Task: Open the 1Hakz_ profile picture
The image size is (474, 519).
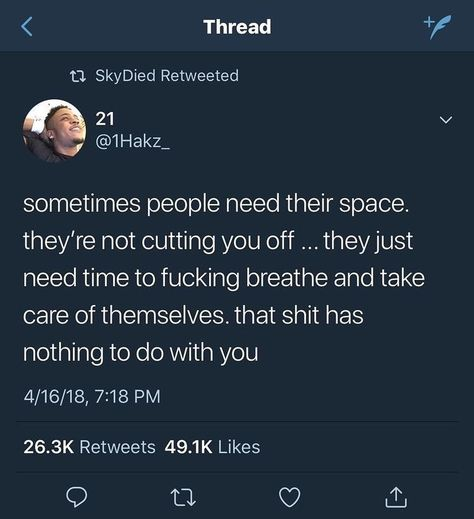Action: point(54,131)
